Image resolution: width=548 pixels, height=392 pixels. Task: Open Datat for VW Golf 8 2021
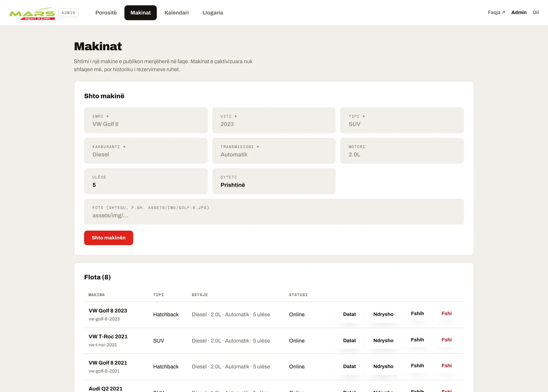pos(350,366)
